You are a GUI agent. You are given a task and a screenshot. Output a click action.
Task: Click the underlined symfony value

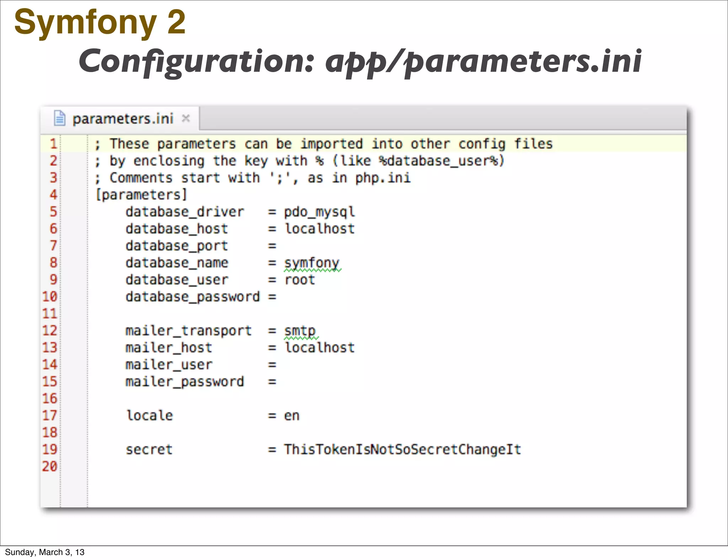point(312,264)
